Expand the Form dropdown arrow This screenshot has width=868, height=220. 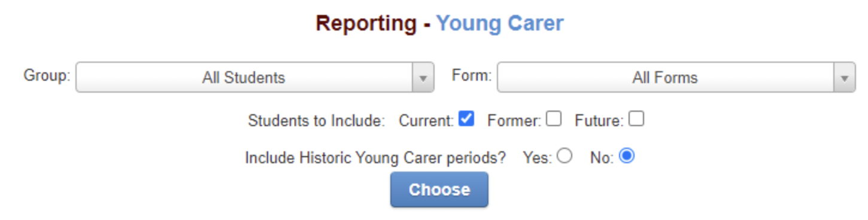click(x=845, y=78)
